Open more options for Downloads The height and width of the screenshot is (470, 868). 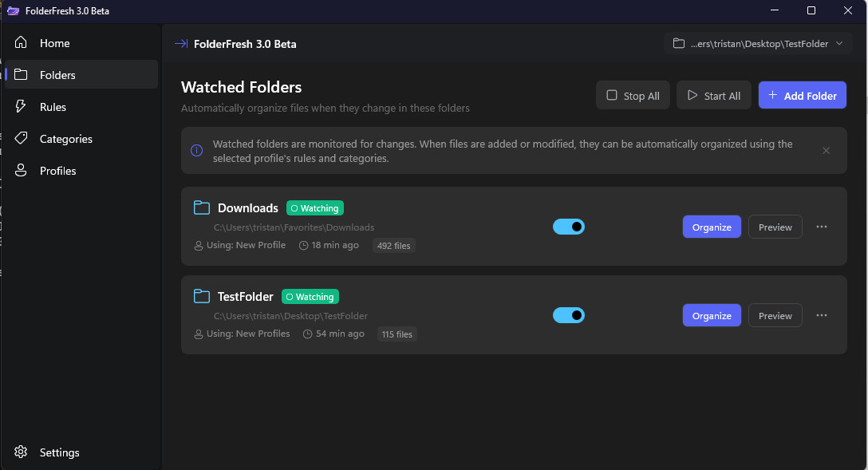(822, 227)
